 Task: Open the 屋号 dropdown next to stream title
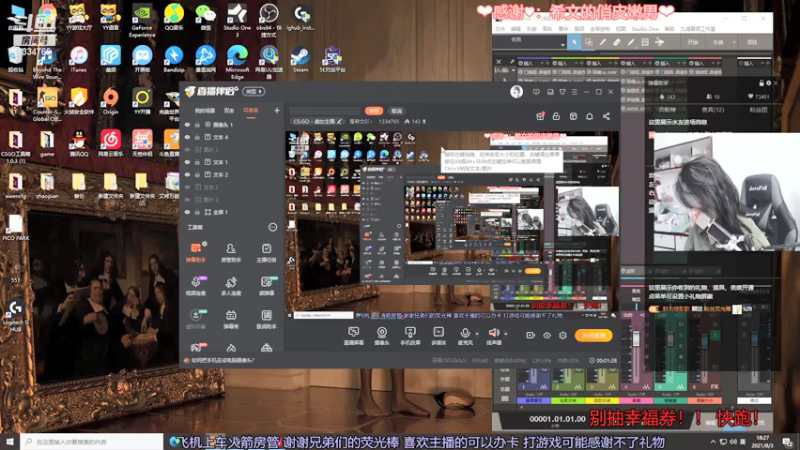(x=361, y=121)
